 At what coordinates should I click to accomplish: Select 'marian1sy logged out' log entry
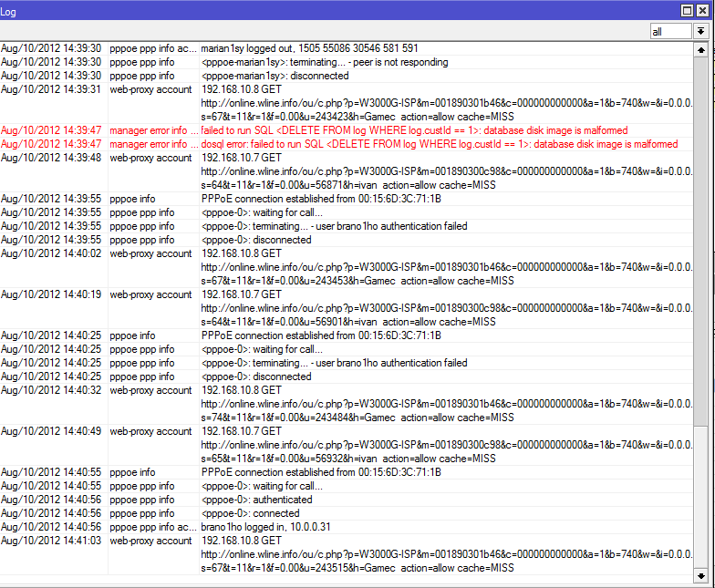click(x=347, y=48)
